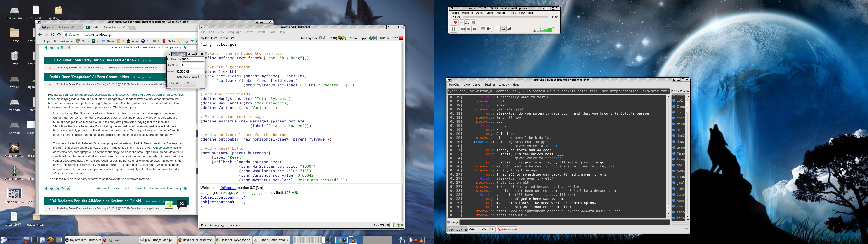Viewport: 868px width, 244px height.
Task: Open VLC Playback menu
Action: pyautogui.click(x=467, y=13)
